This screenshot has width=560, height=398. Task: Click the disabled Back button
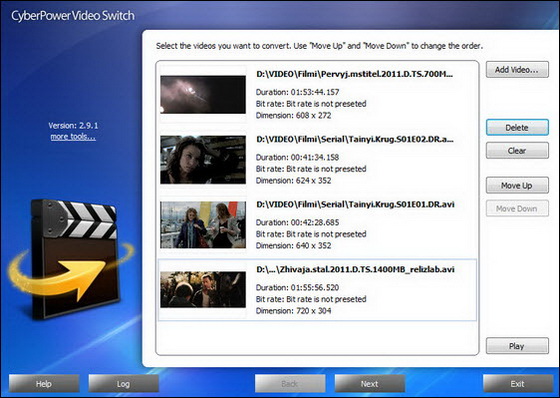coord(290,384)
